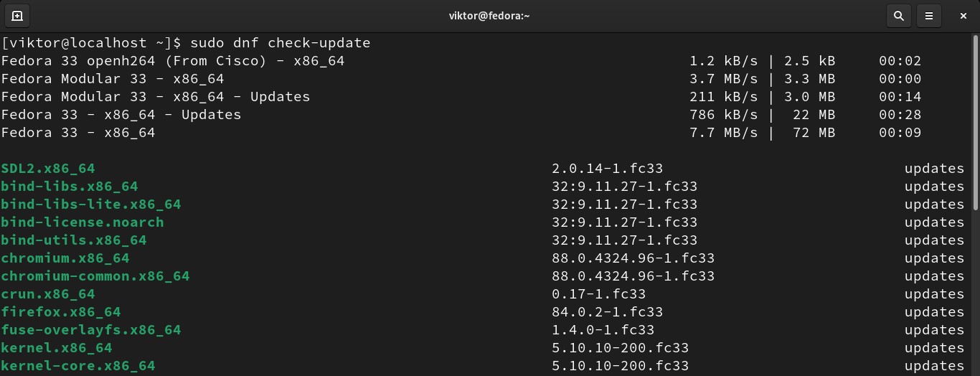This screenshot has height=376, width=980.
Task: Select the bind-utils.x86_64 package entry
Action: [x=74, y=240]
